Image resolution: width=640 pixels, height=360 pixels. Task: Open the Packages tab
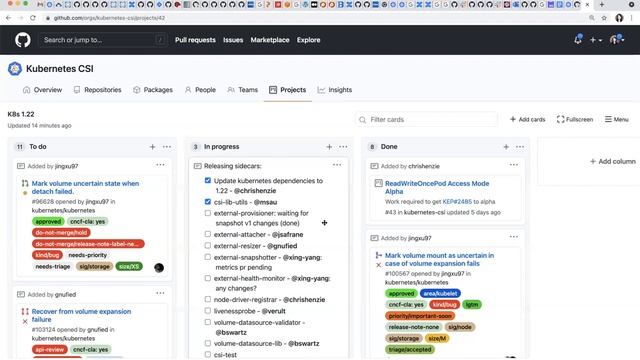coord(153,90)
